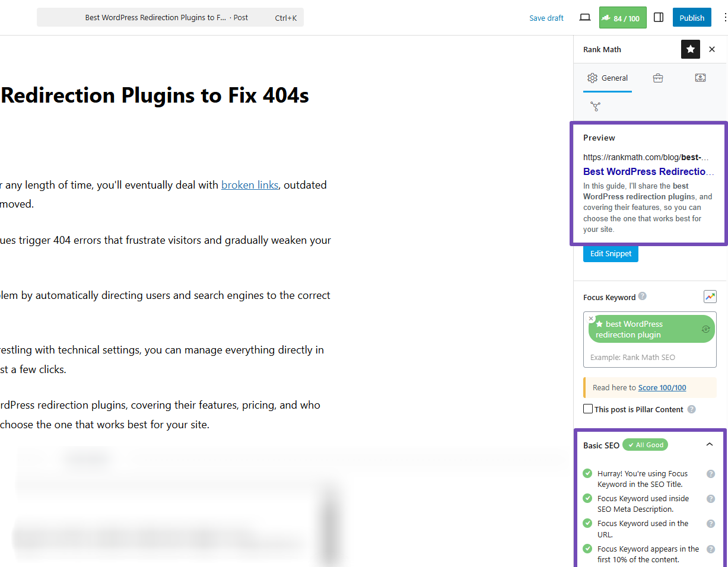Click Save draft

(x=546, y=18)
